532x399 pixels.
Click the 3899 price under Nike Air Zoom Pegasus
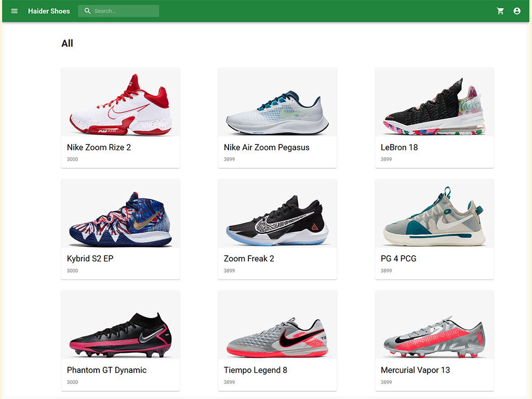[229, 159]
